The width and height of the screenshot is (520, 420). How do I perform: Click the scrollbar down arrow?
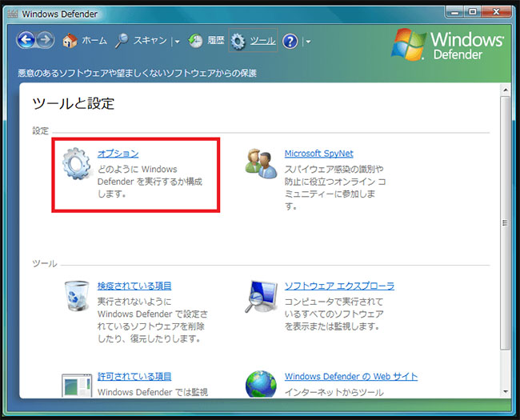[x=506, y=392]
